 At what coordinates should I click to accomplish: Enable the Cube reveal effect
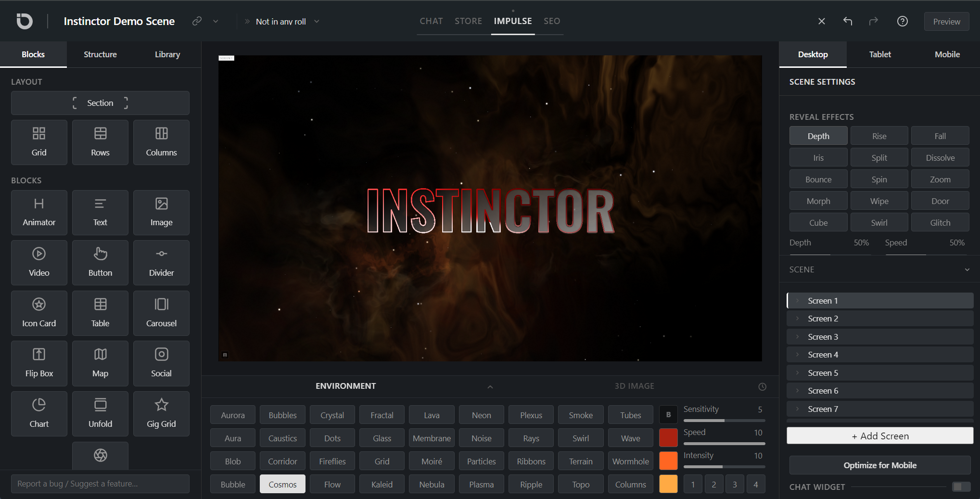[818, 222]
